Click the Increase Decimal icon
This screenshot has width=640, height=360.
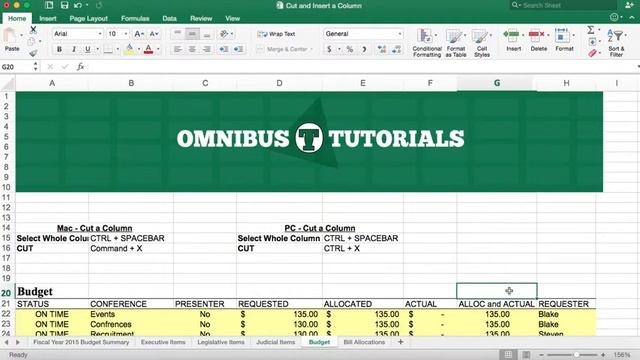pos(382,49)
